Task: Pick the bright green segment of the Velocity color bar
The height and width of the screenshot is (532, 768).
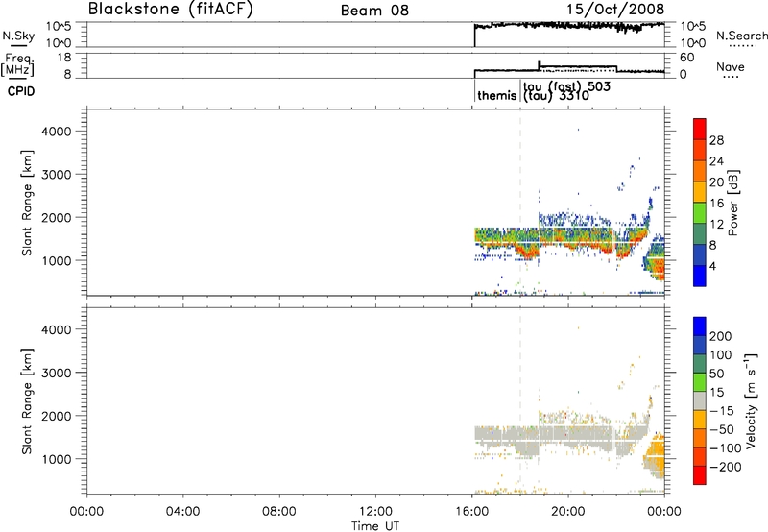Action: click(700, 382)
